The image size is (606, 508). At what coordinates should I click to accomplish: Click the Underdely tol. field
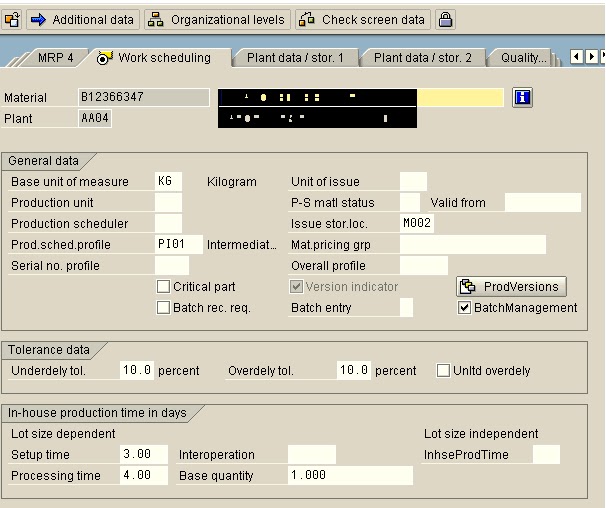click(x=137, y=370)
